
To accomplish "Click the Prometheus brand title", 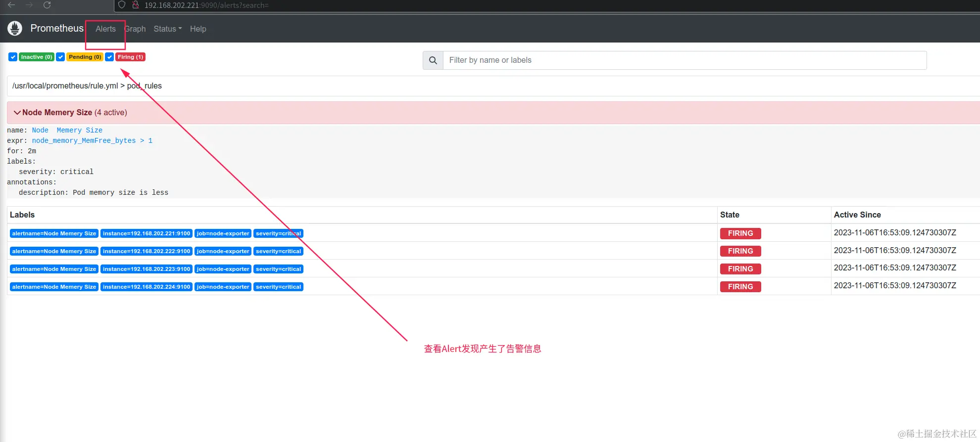I will [57, 28].
